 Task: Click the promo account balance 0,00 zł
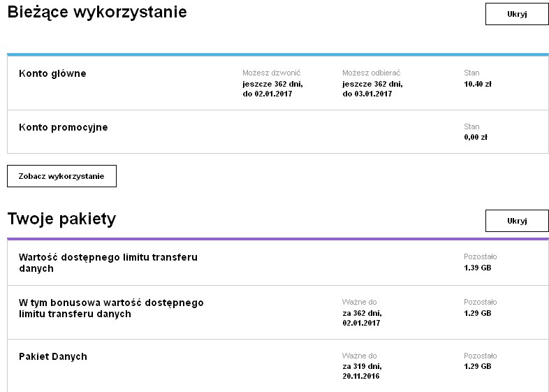[x=476, y=138]
